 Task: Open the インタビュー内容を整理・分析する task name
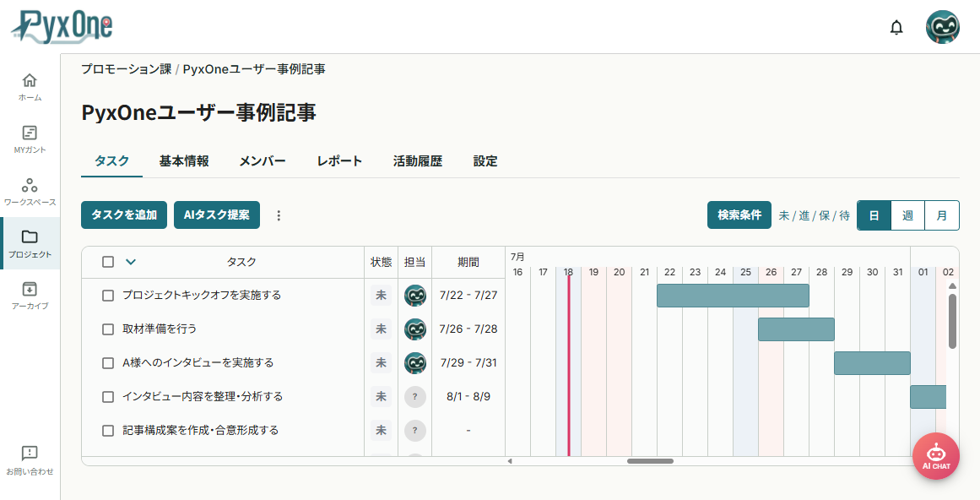[x=203, y=397]
